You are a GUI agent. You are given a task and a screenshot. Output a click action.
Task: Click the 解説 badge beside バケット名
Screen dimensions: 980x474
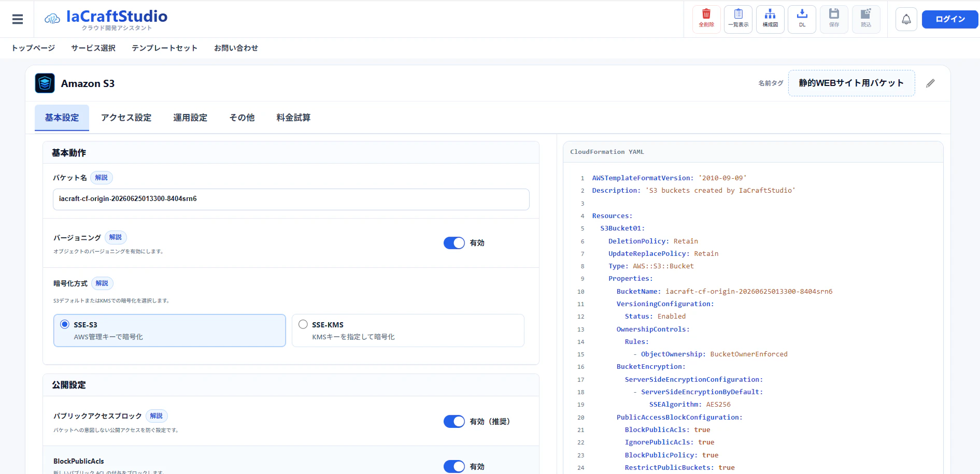pyautogui.click(x=102, y=178)
